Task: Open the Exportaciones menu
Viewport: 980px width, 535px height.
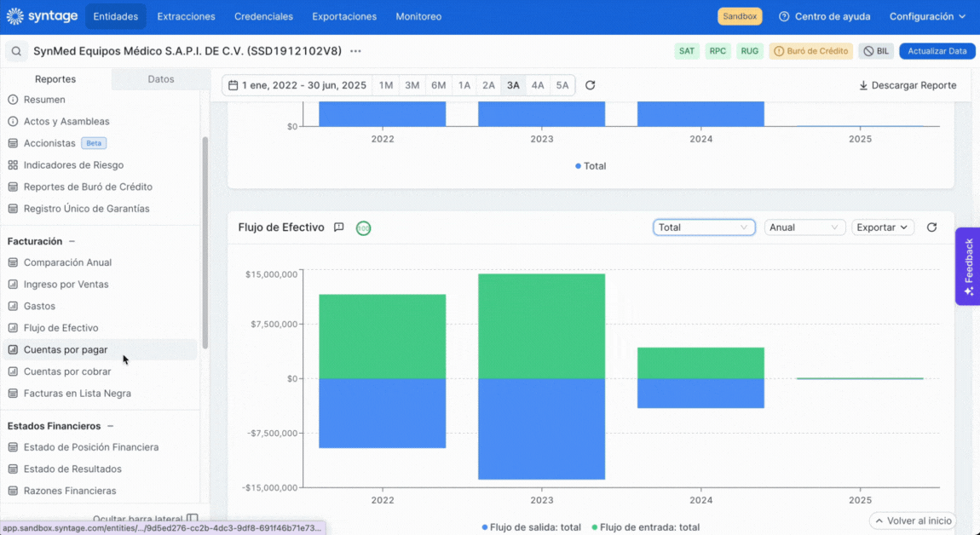Action: (x=344, y=16)
